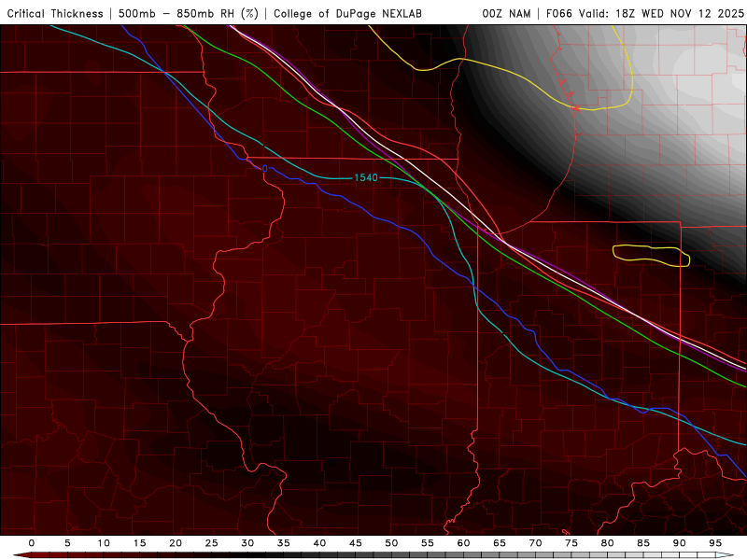Viewport: 747px width, 560px height.
Task: Click the "90" value on the color scale
Action: point(680,543)
